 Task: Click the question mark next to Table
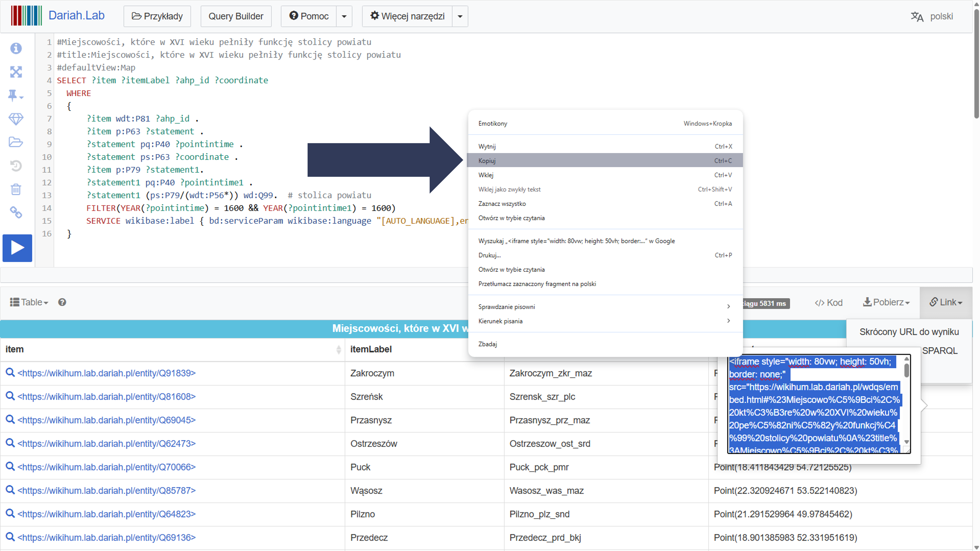pos(62,302)
